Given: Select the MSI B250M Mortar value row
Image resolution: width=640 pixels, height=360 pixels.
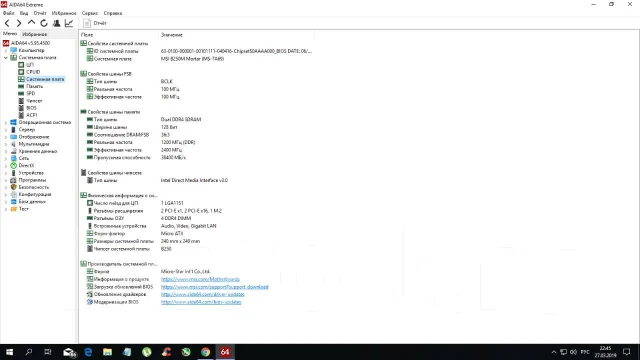Looking at the screenshot, I should click(192, 59).
